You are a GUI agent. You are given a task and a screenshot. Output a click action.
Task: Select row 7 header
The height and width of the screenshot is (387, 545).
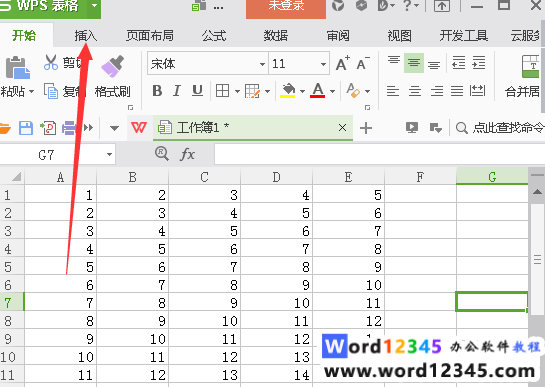(12, 302)
